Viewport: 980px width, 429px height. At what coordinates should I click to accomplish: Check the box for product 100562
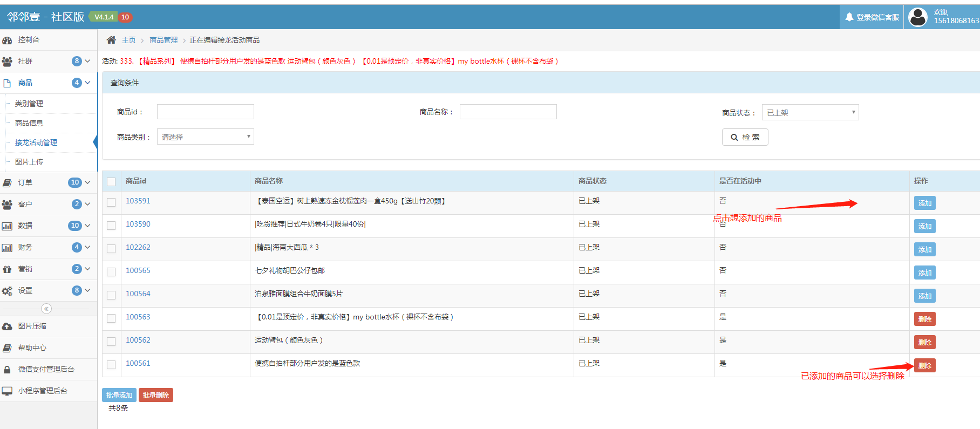[111, 342]
